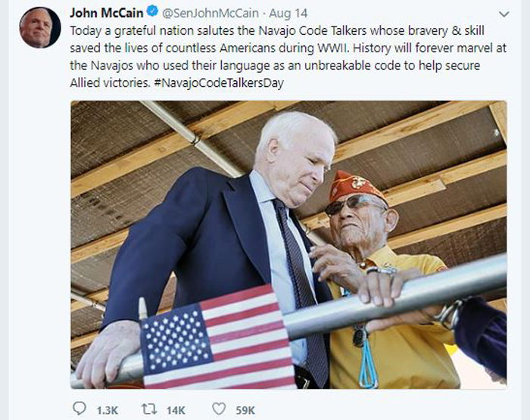530x420 pixels.
Task: Expand the tweet options chevron menu
Action: click(504, 14)
